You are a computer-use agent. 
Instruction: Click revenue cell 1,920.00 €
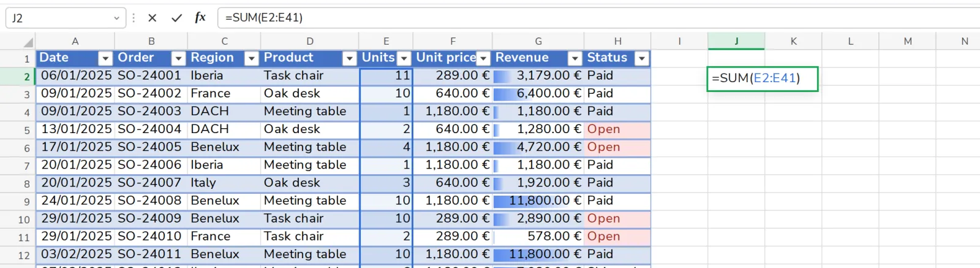[x=538, y=183]
